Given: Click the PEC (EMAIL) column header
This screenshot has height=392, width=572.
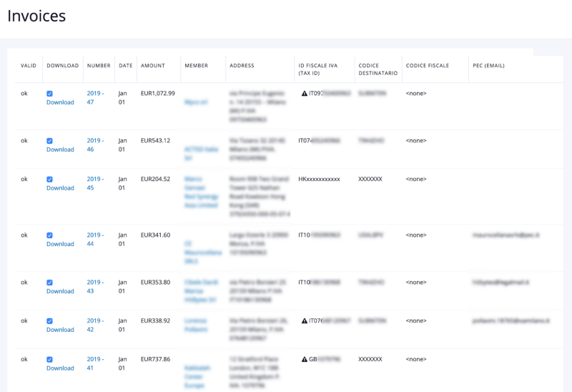Looking at the screenshot, I should coord(488,66).
